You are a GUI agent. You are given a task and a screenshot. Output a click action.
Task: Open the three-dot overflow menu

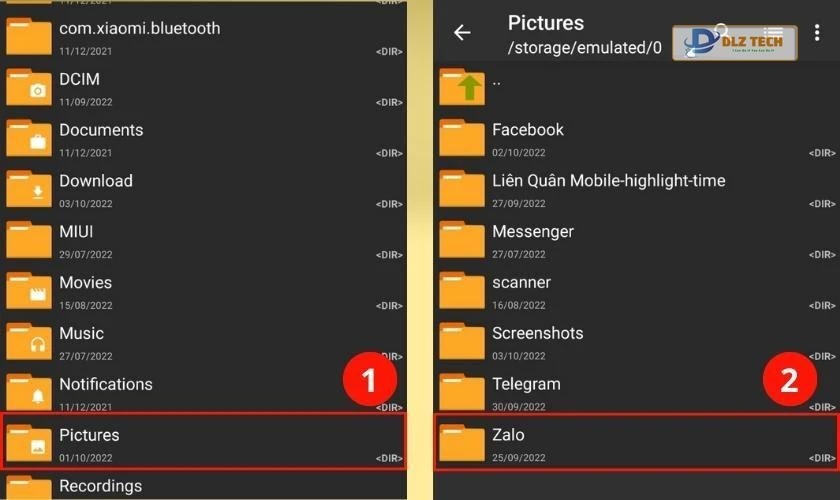click(x=817, y=35)
